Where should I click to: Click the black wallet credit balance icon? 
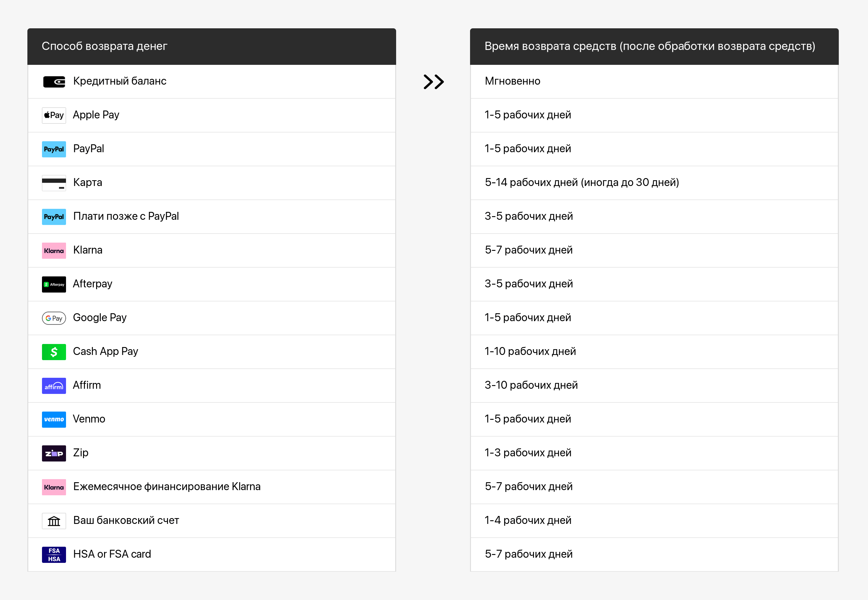click(54, 82)
